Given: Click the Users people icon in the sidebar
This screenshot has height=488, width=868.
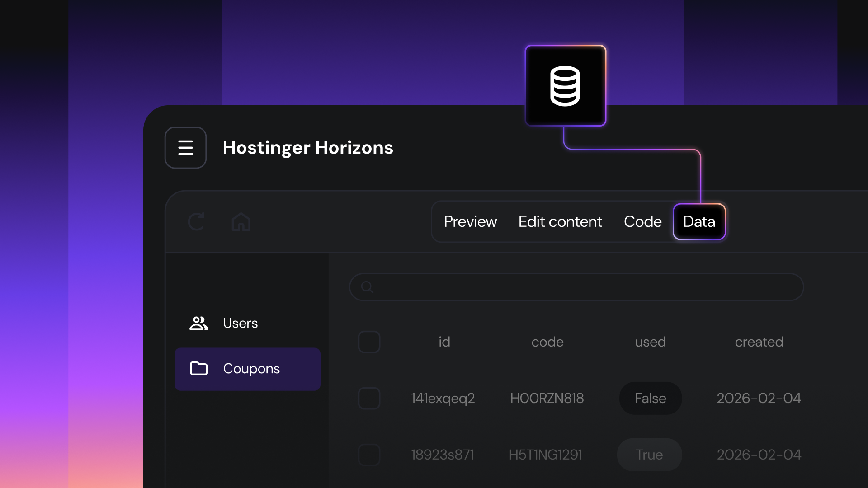Looking at the screenshot, I should [198, 323].
